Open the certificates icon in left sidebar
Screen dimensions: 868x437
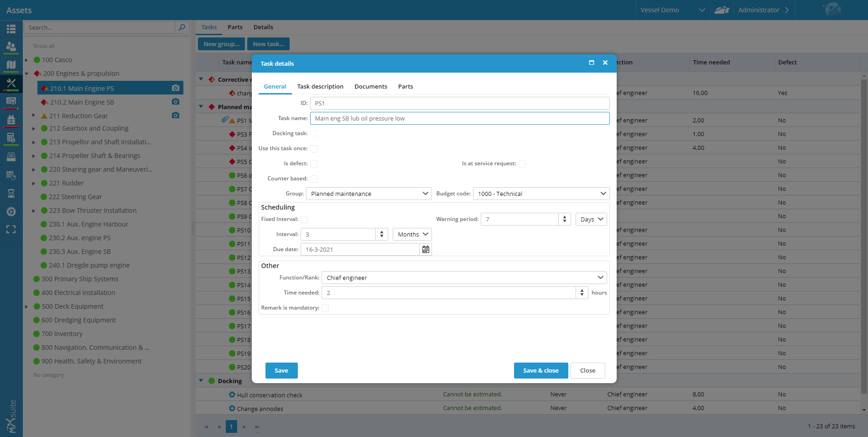[x=11, y=101]
